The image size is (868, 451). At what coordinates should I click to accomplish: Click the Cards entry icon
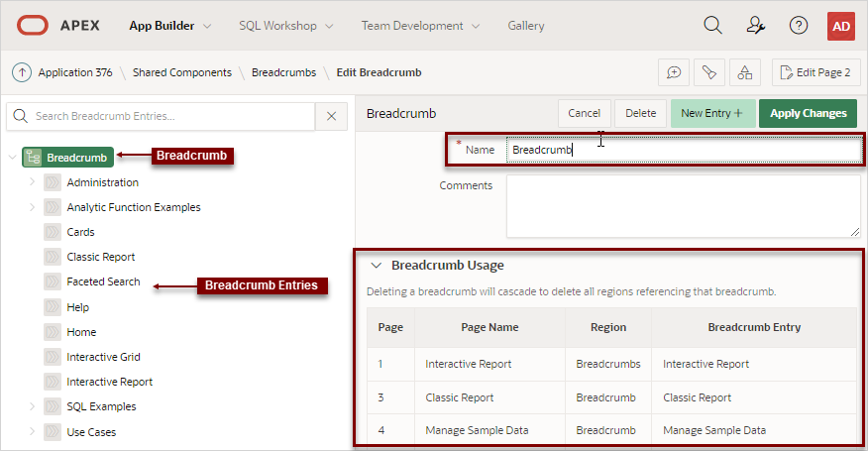pos(53,232)
